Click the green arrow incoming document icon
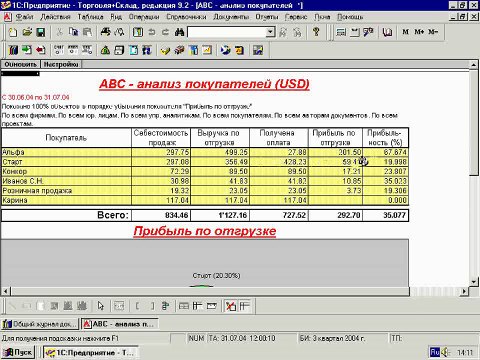The image size is (480, 360). click(27, 50)
